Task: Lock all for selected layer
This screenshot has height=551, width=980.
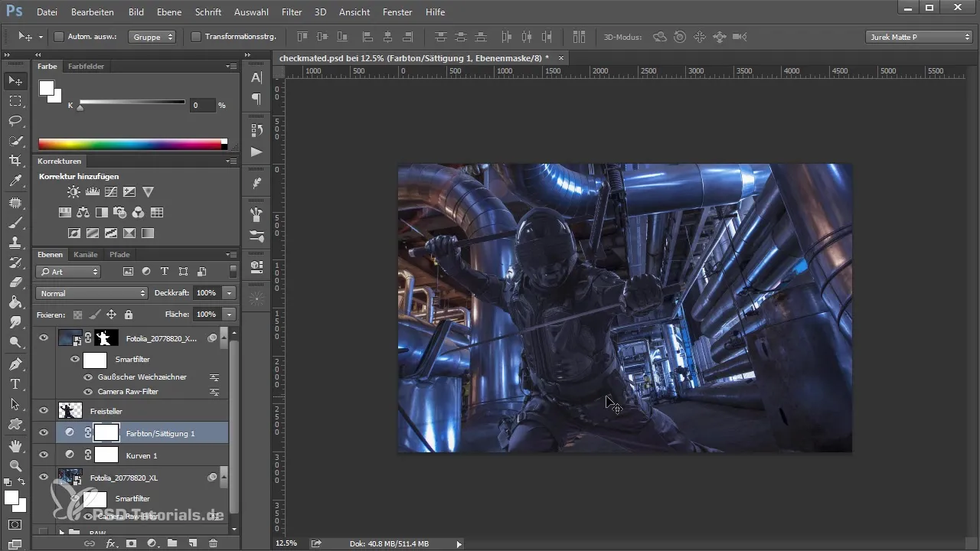Action: pos(129,315)
